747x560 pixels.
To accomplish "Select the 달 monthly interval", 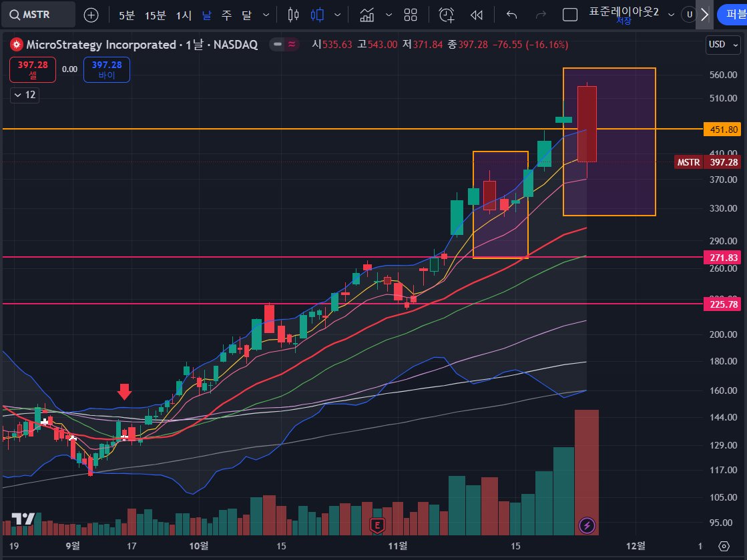I will click(x=246, y=15).
